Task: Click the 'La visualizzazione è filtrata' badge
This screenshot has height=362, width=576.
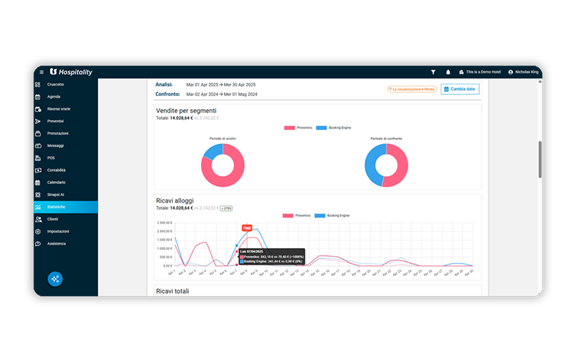Action: pos(412,89)
